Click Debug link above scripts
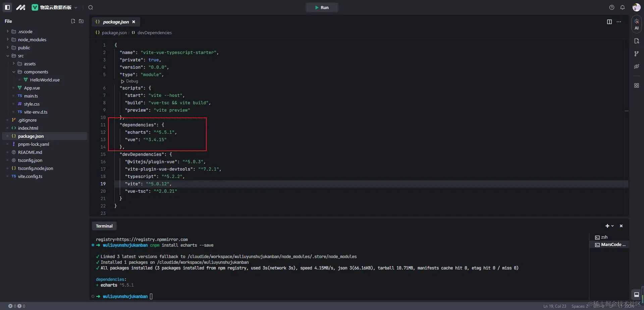This screenshot has height=310, width=644. (129, 81)
